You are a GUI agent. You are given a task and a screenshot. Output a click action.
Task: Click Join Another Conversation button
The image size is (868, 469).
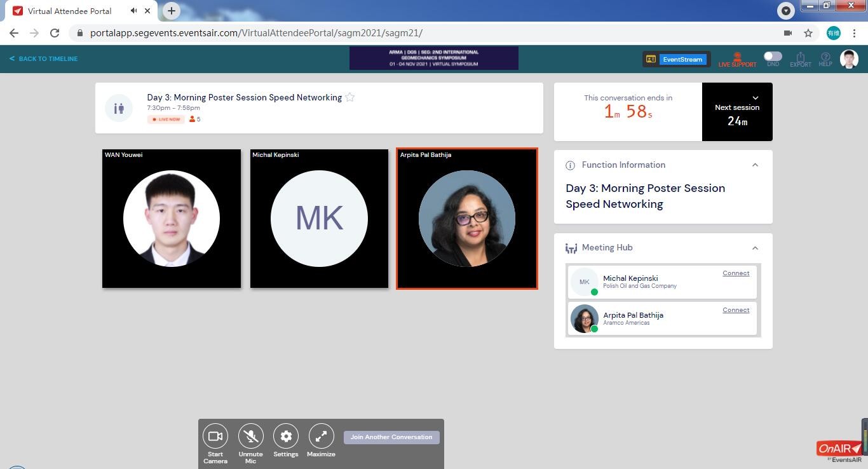point(391,437)
